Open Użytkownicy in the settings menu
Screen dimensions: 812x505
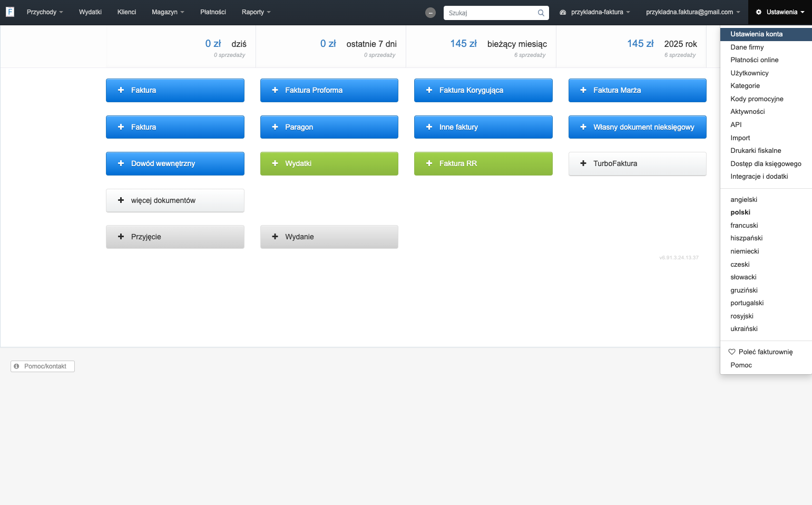766,73
